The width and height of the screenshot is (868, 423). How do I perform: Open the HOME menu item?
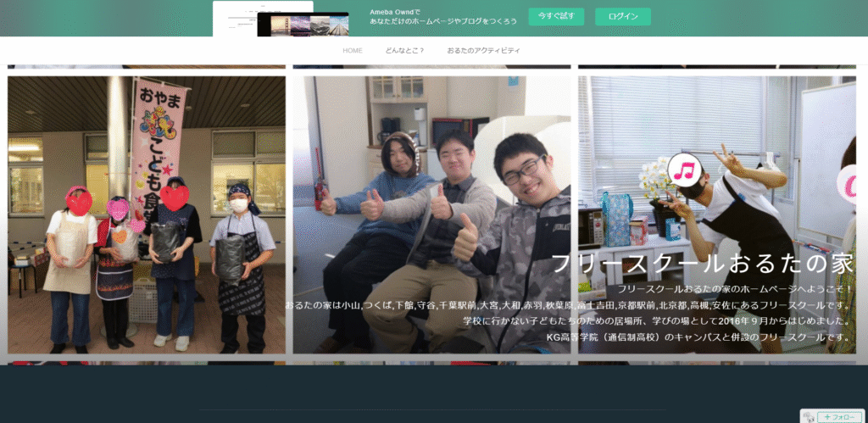click(x=352, y=51)
